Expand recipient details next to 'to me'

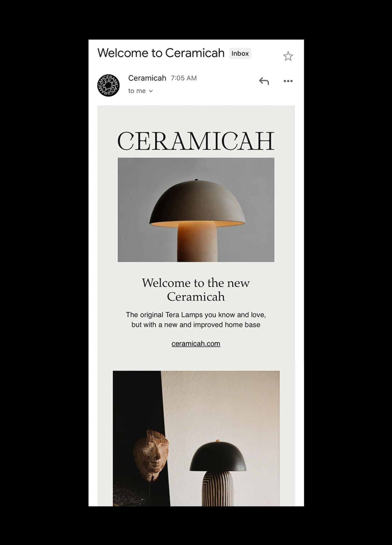[151, 91]
